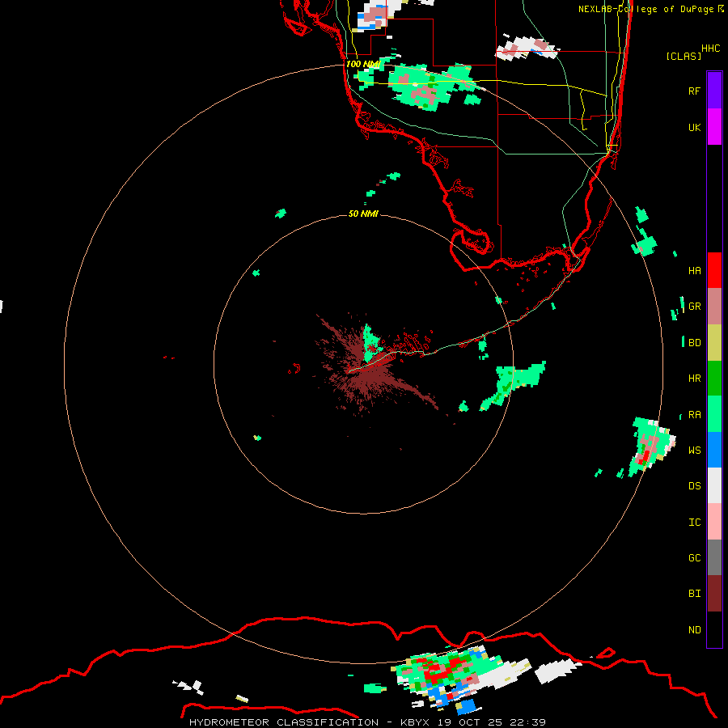The image size is (728, 728).
Task: Click the WS blue legend swatch
Action: 714,450
